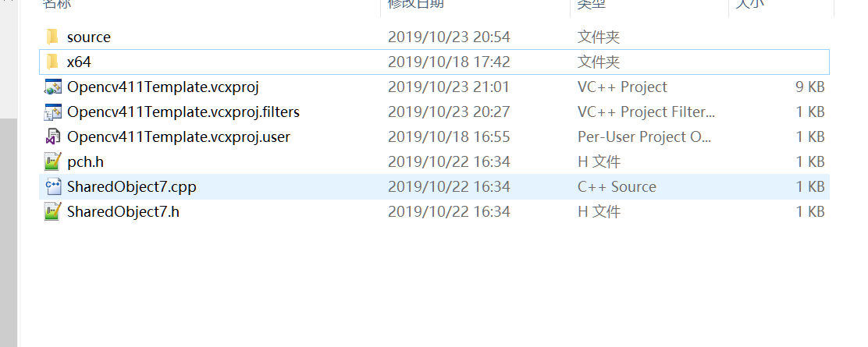This screenshot has width=868, height=347.
Task: Select the source folder icon
Action: pos(52,37)
